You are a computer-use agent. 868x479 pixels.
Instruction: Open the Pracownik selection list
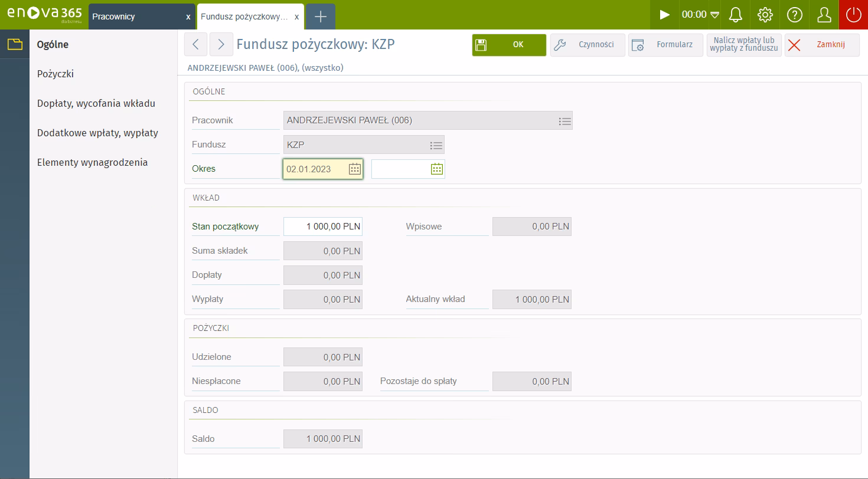[x=564, y=121]
